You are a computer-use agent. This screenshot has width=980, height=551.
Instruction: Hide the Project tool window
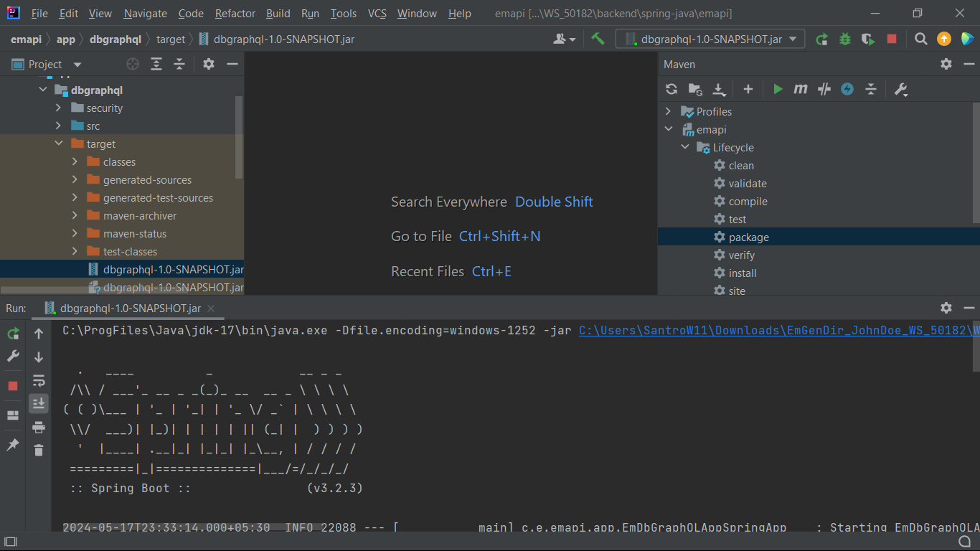[x=232, y=64]
